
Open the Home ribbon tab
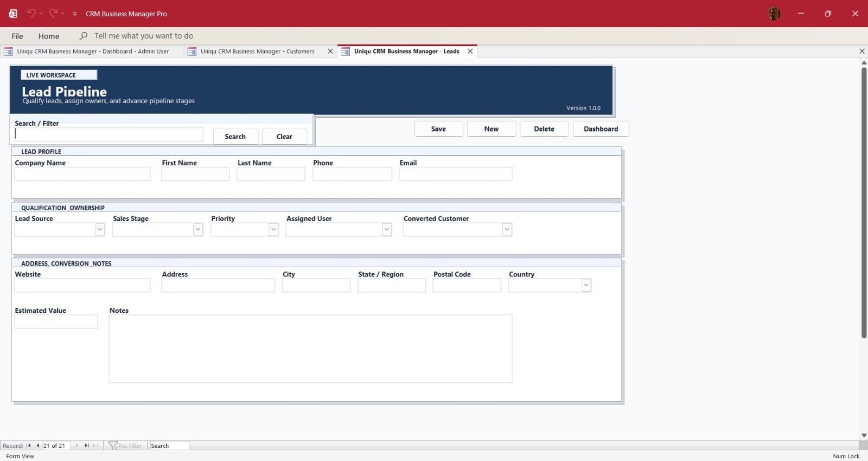tap(49, 36)
